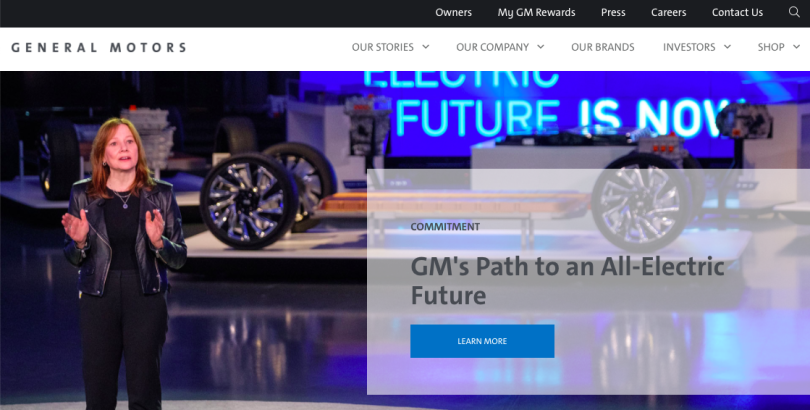
Task: Go to Contact Us link
Action: click(x=737, y=12)
